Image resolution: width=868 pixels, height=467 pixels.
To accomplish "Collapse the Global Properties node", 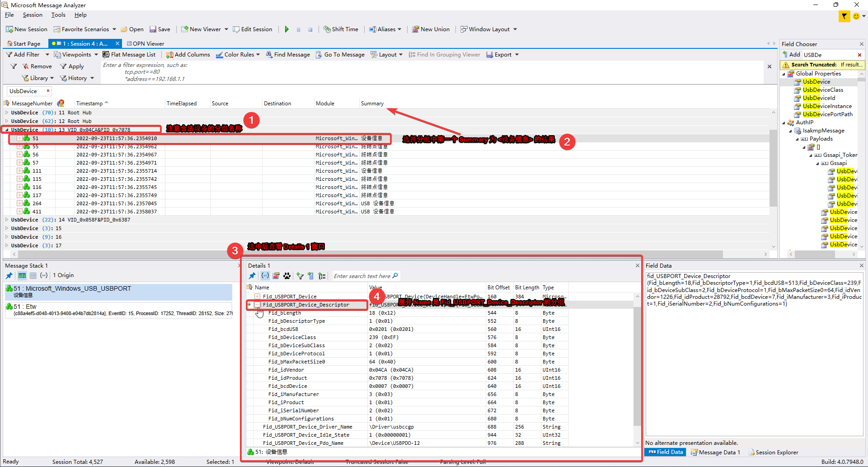I will point(784,74).
